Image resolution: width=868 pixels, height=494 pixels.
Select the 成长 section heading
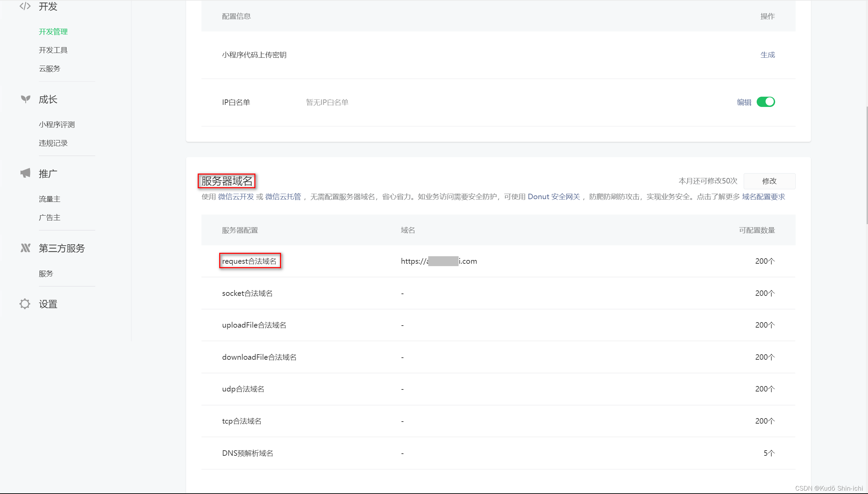[x=48, y=99]
